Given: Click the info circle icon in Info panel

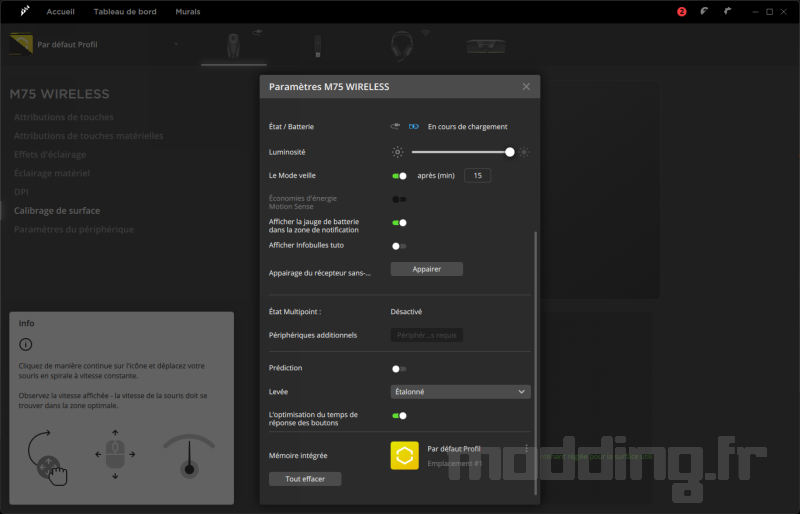Looking at the screenshot, I should click(x=26, y=345).
